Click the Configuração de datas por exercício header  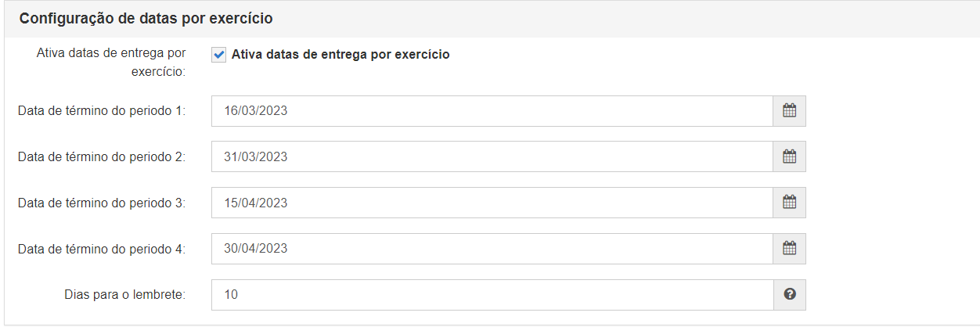pos(146,17)
